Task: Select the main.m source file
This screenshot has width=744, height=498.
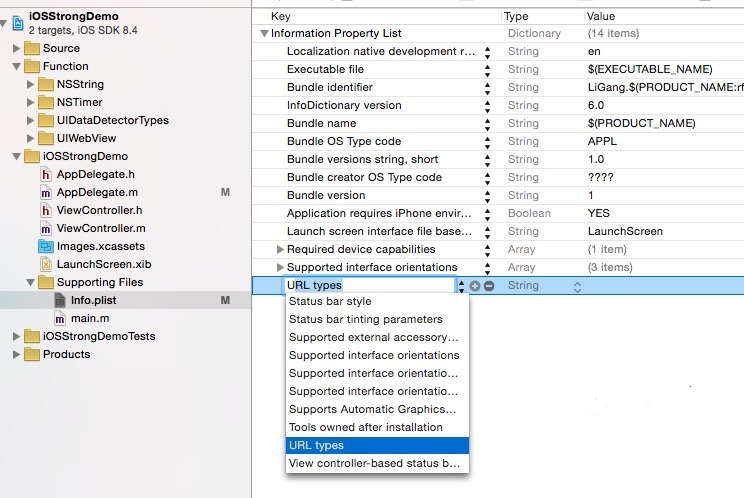Action: coord(89,318)
